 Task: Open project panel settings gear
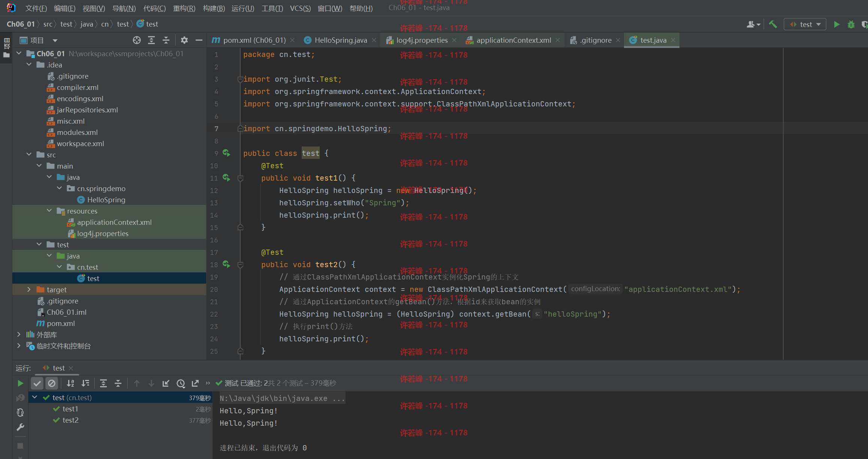click(x=184, y=40)
